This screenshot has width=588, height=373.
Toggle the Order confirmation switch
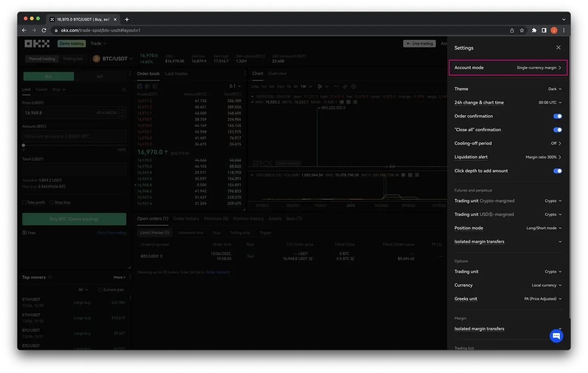point(557,116)
